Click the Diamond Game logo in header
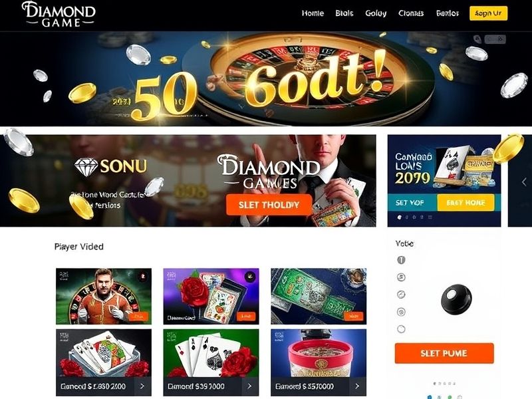 pyautogui.click(x=59, y=14)
